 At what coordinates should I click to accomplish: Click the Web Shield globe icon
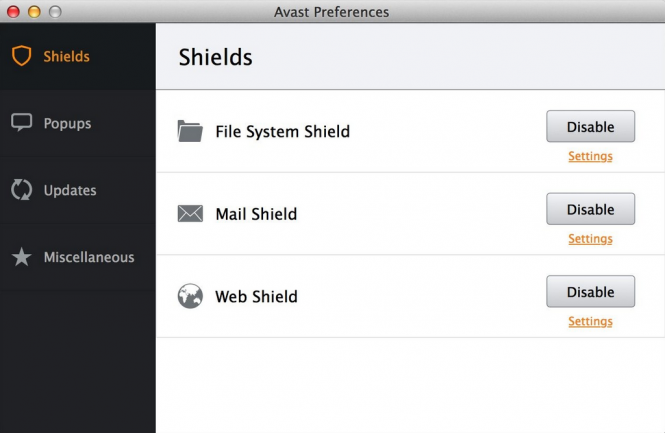pos(190,296)
